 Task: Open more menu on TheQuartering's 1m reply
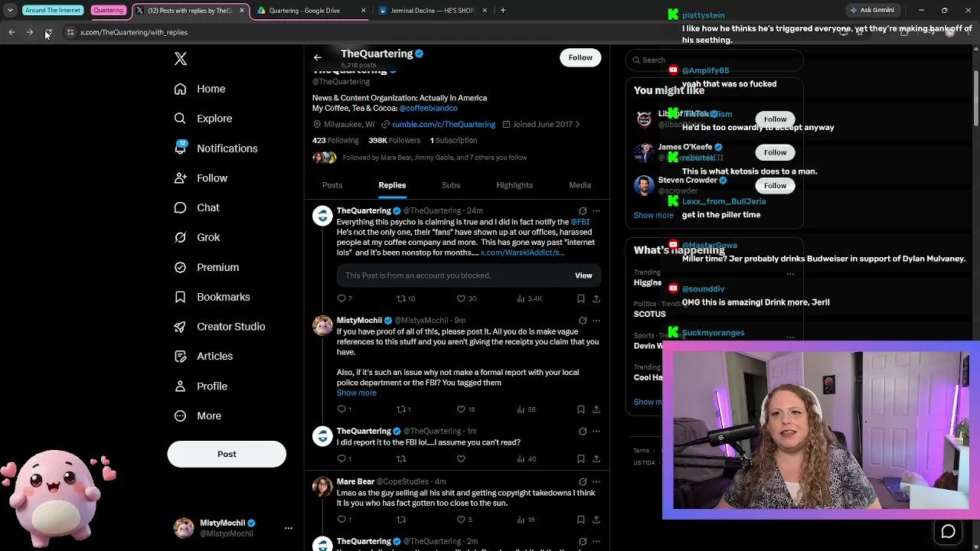point(596,432)
